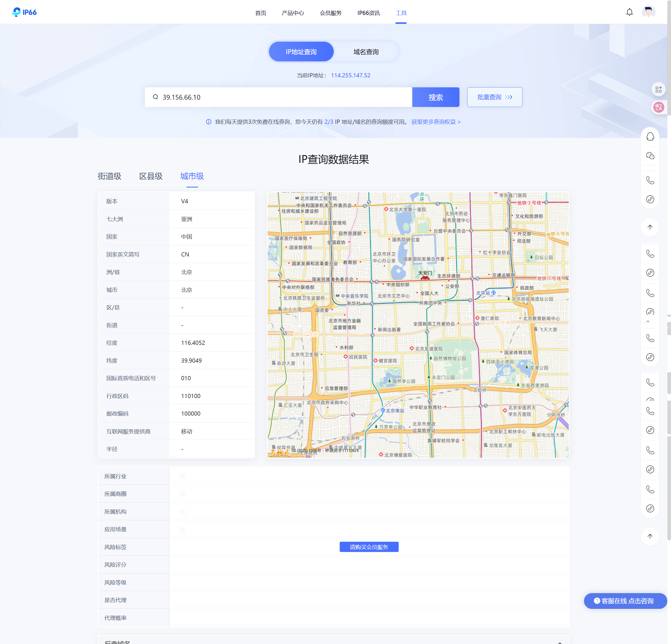Click the IP address input field
This screenshot has height=644, width=671.
[284, 97]
